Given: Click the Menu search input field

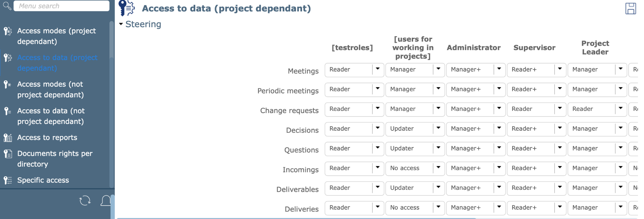Looking at the screenshot, I should pos(61,6).
